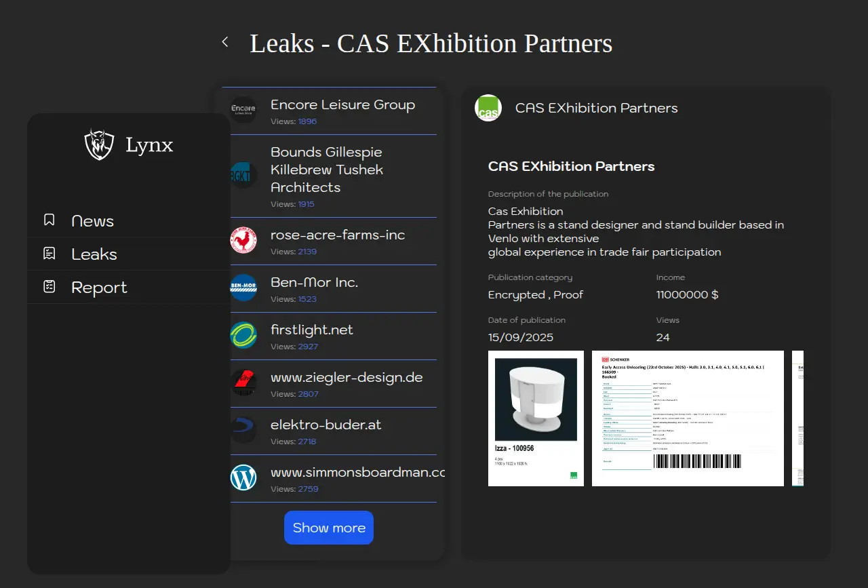
Task: Open the News menu item
Action: [93, 221]
